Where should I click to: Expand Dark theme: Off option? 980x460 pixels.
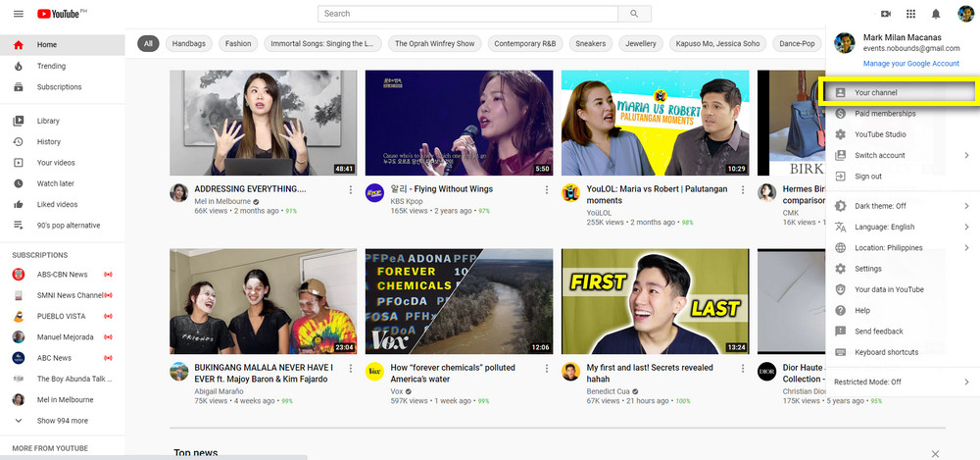coord(903,206)
